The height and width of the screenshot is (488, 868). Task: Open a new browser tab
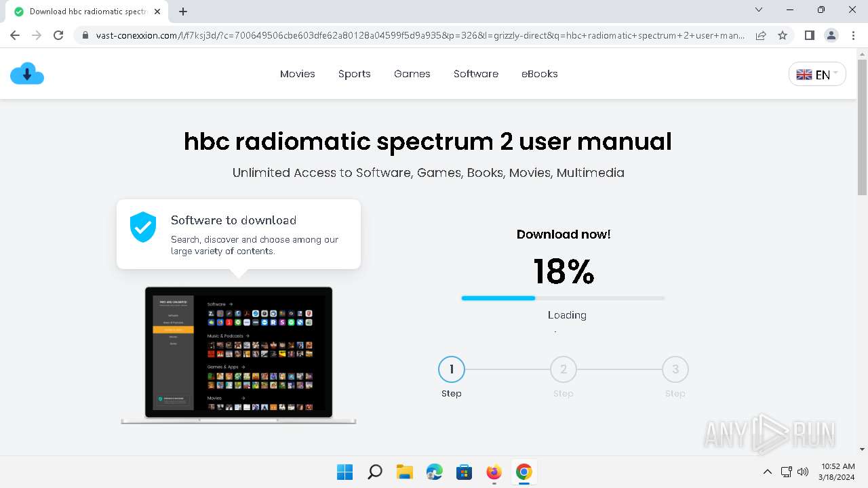point(183,12)
